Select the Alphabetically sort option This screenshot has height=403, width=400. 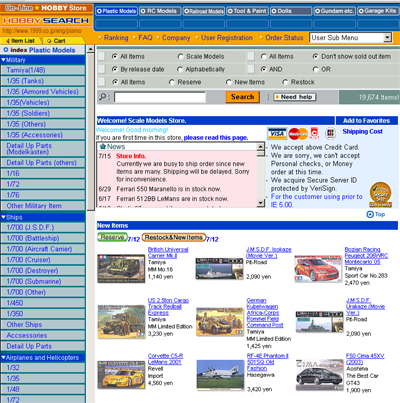(x=180, y=69)
